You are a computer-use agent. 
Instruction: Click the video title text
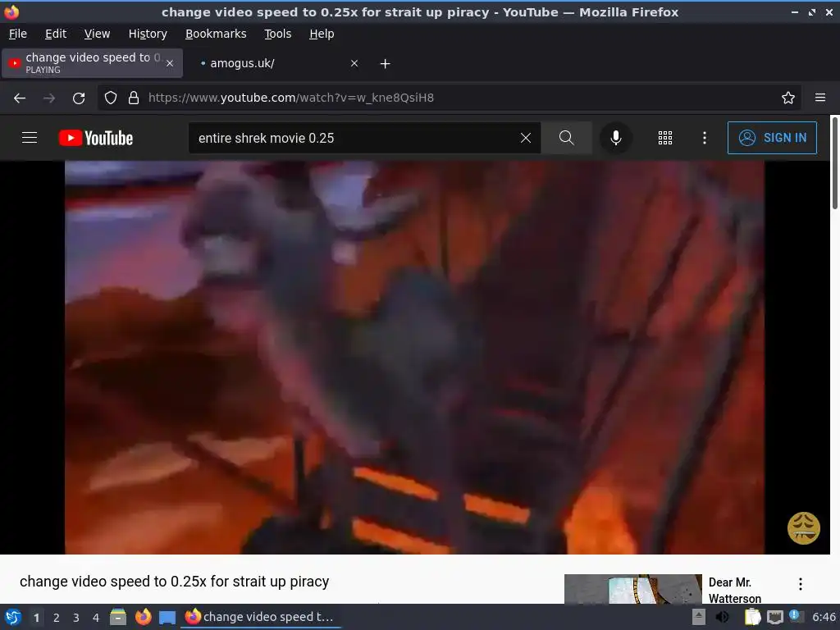174,582
